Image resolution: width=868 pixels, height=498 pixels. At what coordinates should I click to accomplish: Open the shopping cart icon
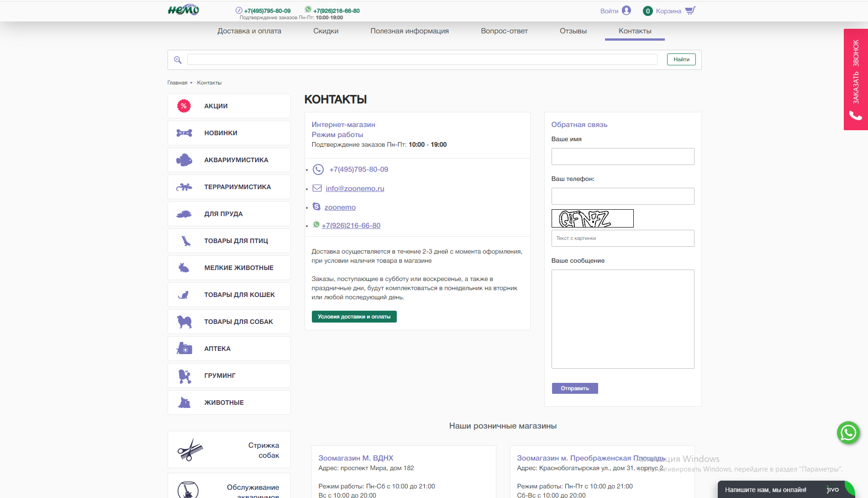click(x=690, y=11)
